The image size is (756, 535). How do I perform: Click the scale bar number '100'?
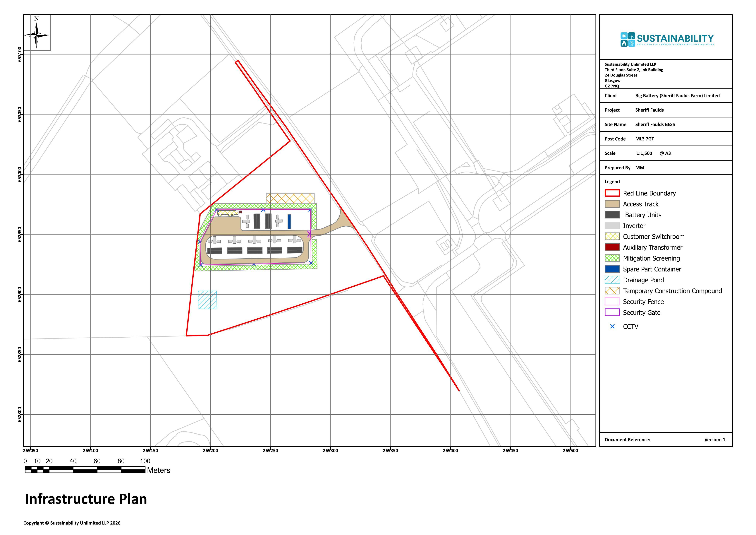pos(145,461)
